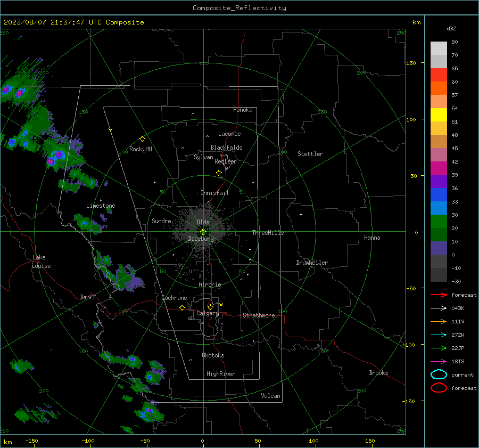The height and width of the screenshot is (448, 479).
Task: Click the yellow diamond marker near RedDeer
Action: 219,173
